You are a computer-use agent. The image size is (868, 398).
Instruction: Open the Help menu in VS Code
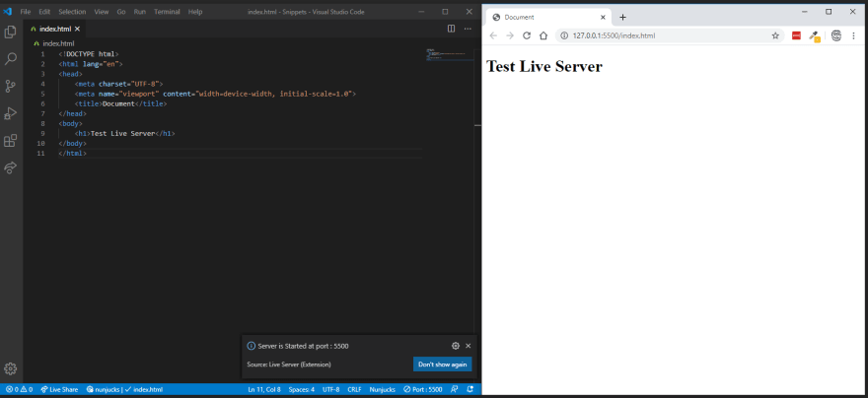[195, 12]
